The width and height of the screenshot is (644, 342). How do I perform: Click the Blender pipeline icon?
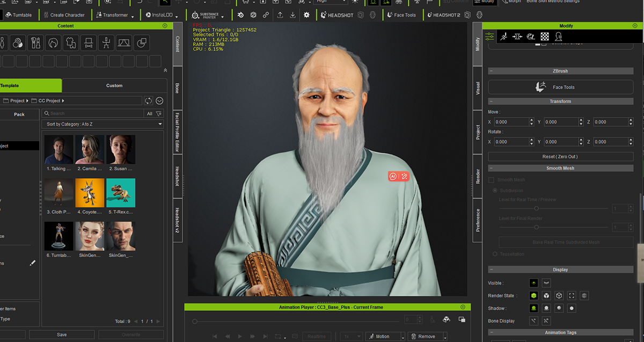pyautogui.click(x=240, y=15)
